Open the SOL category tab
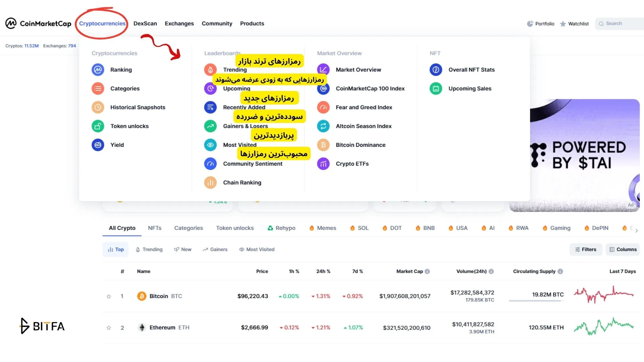Screen dimensions: 644x362 pos(359,228)
